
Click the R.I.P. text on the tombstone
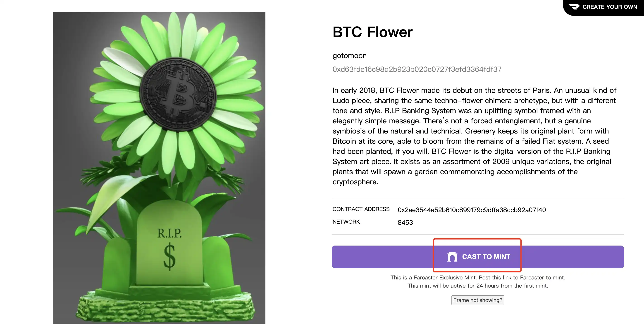pyautogui.click(x=169, y=233)
